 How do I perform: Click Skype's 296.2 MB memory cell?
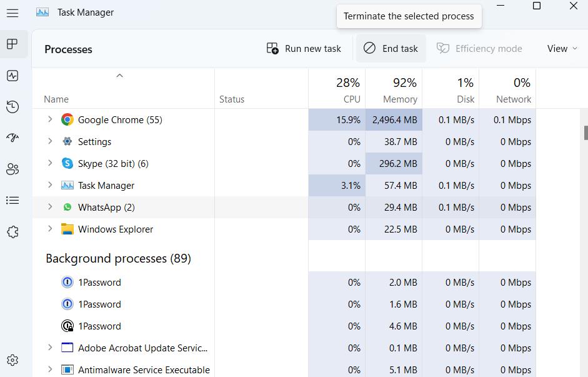pos(394,164)
